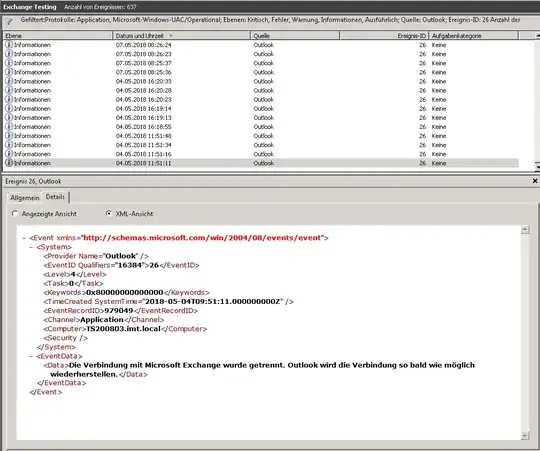Click info icon of 04.05.2018 11:51:34 row
The image size is (540, 451).
(x=9, y=145)
